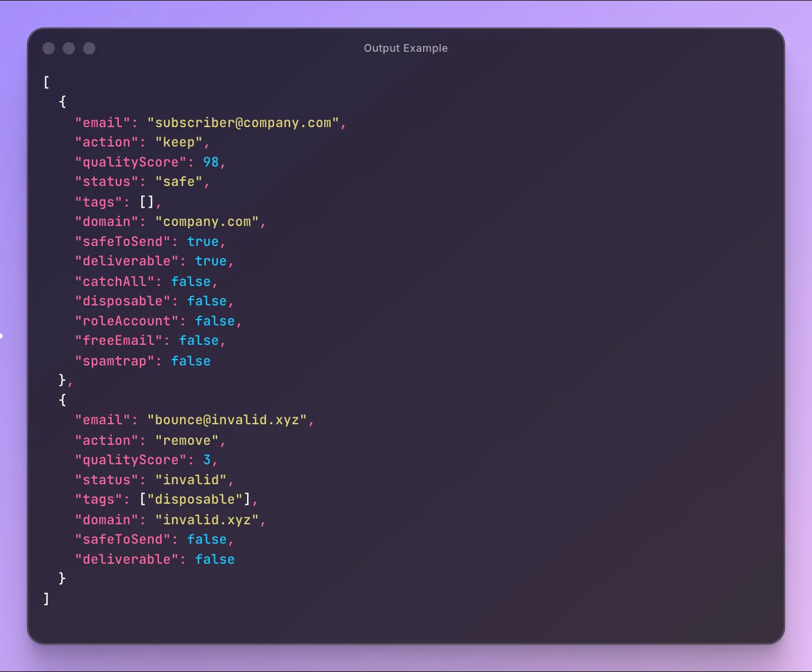The height and width of the screenshot is (672, 812).
Task: Select the qualityScore value 98
Action: (x=211, y=162)
